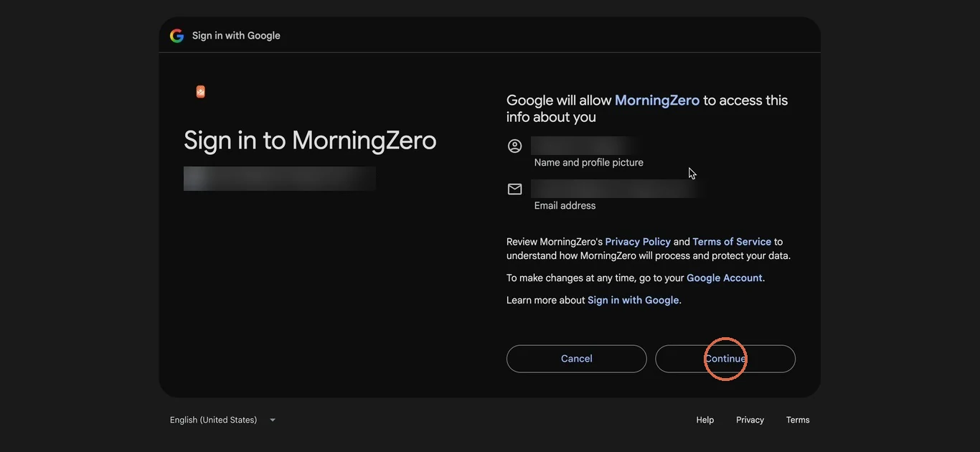
Task: Open MorningZero's Privacy Policy link
Action: pos(638,242)
